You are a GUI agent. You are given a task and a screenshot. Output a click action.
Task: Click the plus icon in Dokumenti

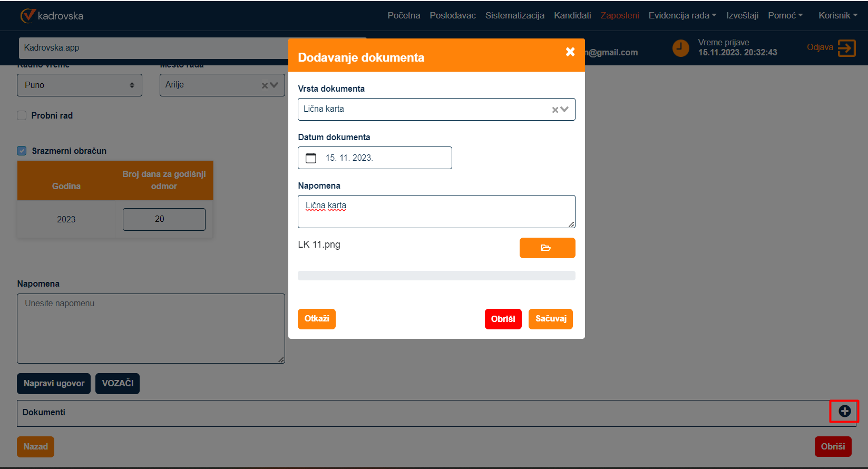pyautogui.click(x=844, y=412)
